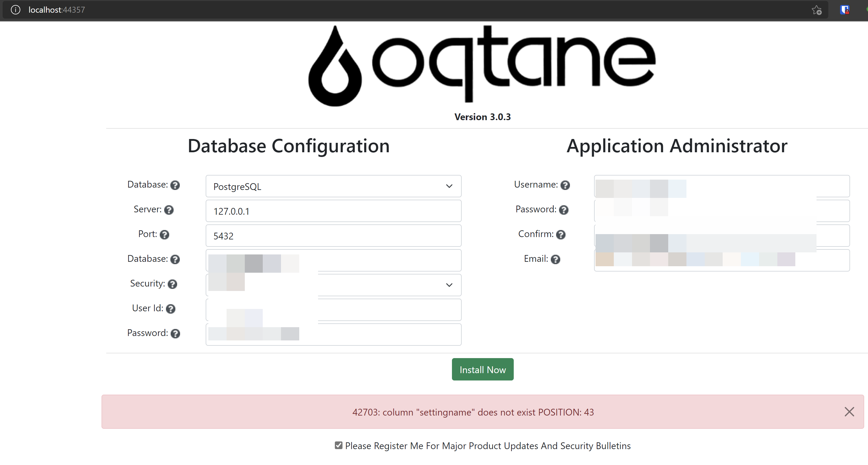The image size is (868, 465).
Task: Open site information icon beside the URL
Action: [x=15, y=10]
